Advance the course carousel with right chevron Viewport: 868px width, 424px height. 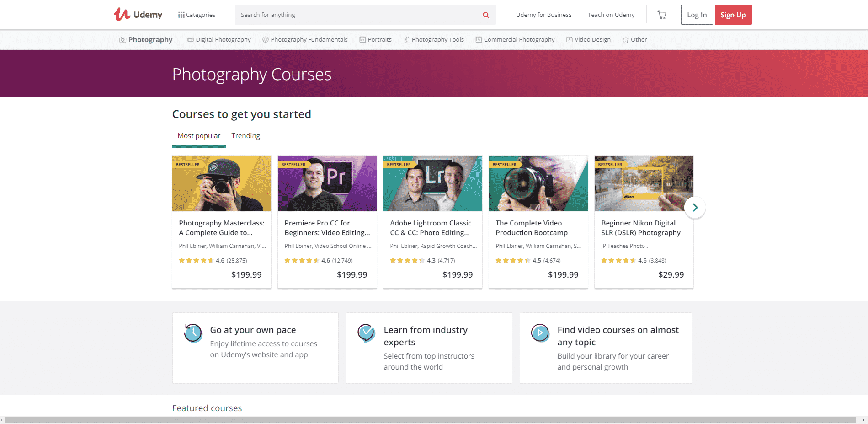coord(695,208)
